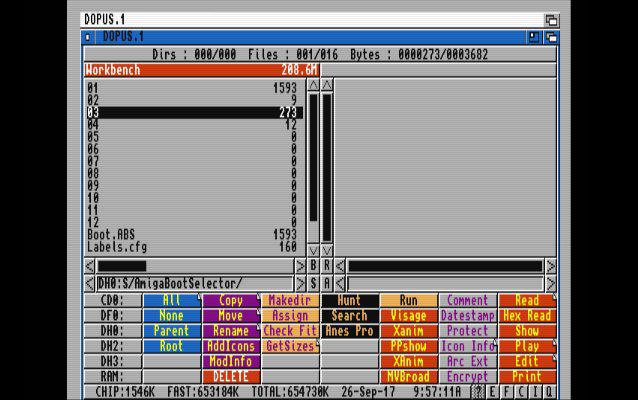This screenshot has height=400, width=638.
Task: Select the Boot.ABS file
Action: (x=194, y=235)
